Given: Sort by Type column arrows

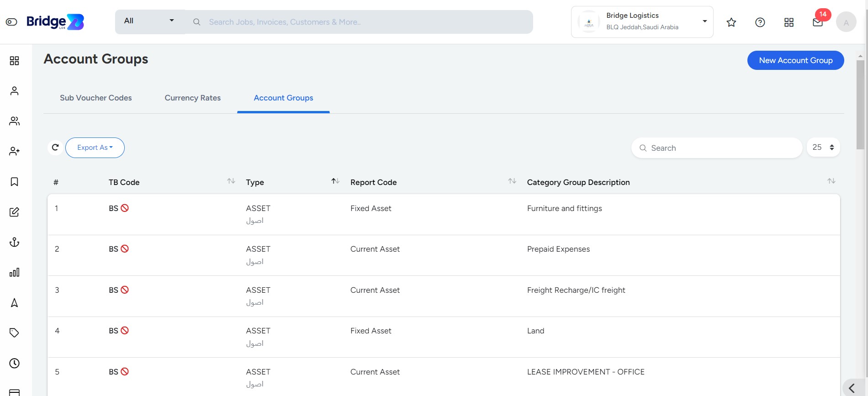Looking at the screenshot, I should click(335, 181).
